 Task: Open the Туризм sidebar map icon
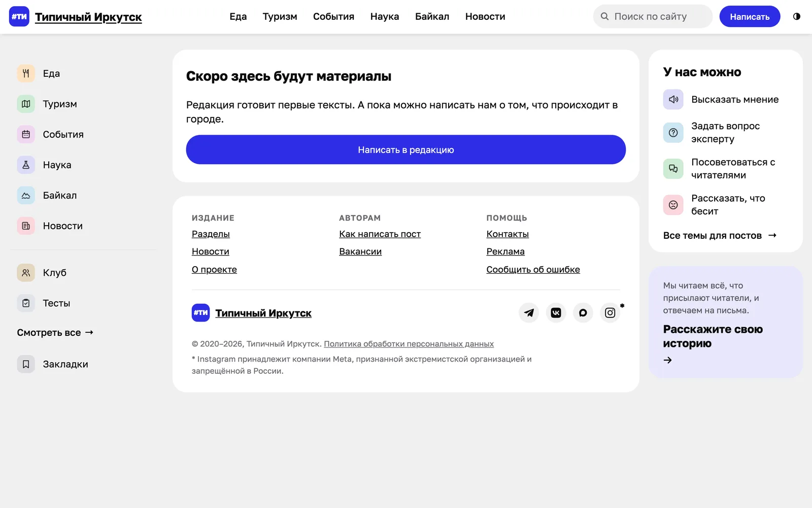(26, 104)
